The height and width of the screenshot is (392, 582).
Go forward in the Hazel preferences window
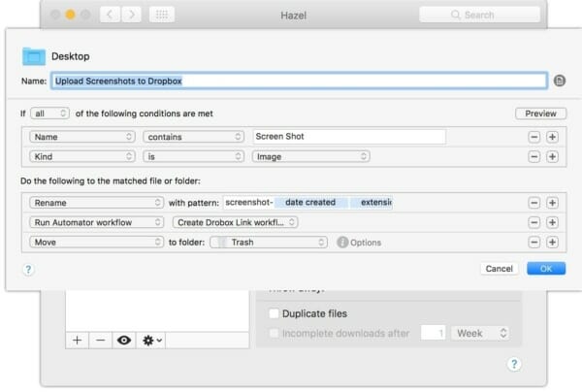coord(131,15)
